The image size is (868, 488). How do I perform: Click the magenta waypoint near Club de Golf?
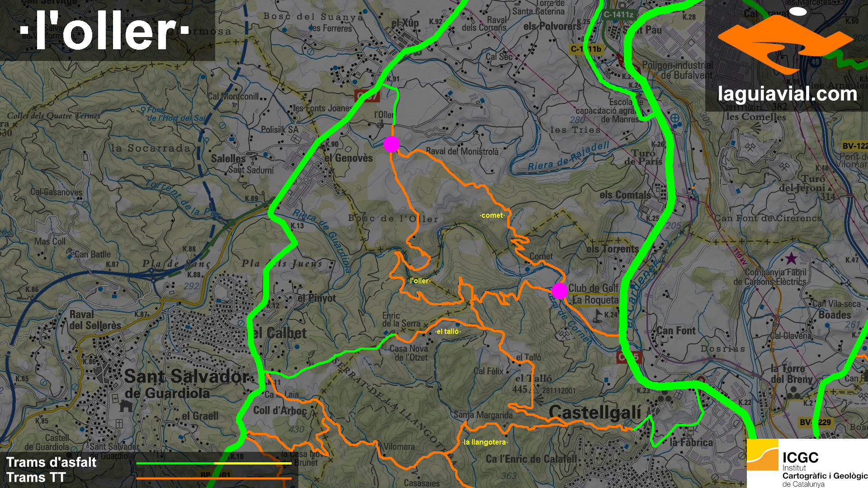[x=559, y=291]
